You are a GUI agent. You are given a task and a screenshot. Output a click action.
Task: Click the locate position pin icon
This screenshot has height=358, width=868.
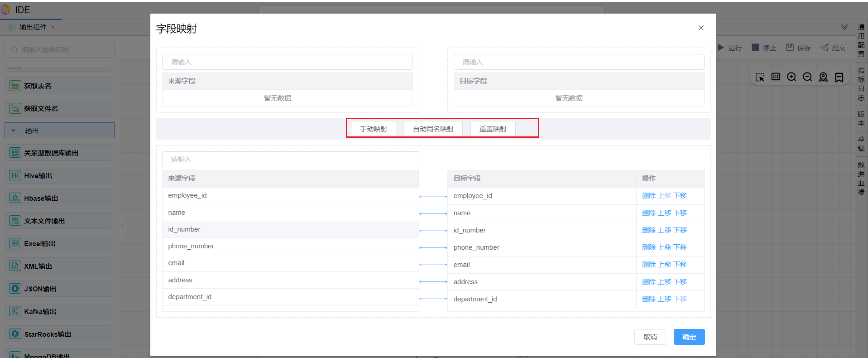pyautogui.click(x=823, y=77)
